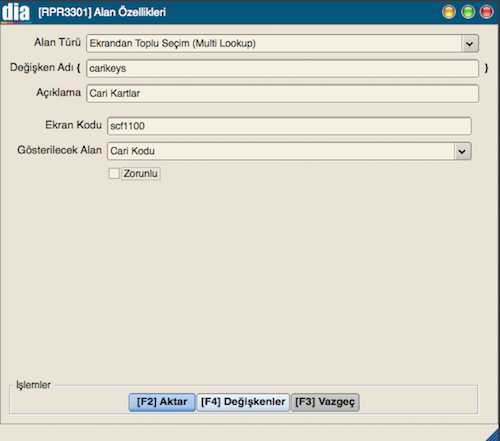
Task: Click the [F2] Aktar button
Action: [x=162, y=402]
